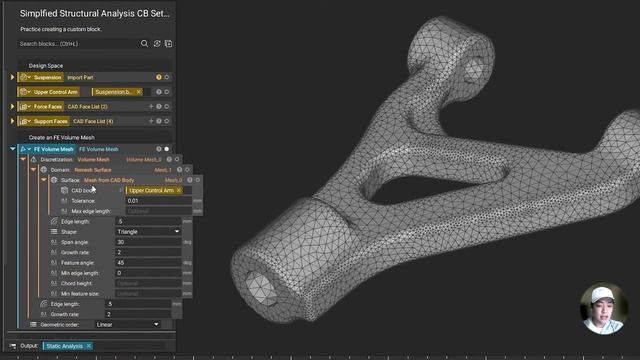Screen dimensions: 640x360
Task: Edit the Span angle value 30
Action: 148,242
